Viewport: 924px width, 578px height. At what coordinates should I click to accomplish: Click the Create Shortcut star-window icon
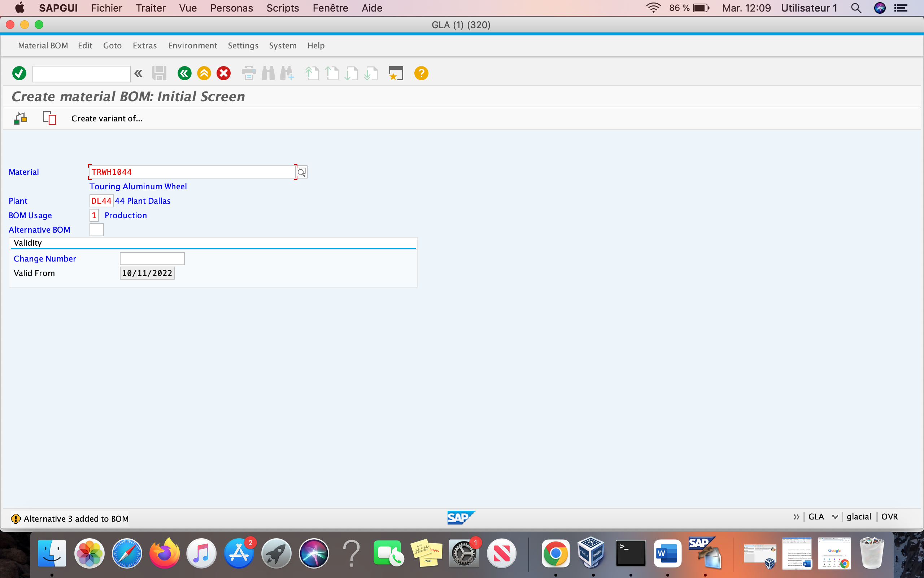[396, 73]
